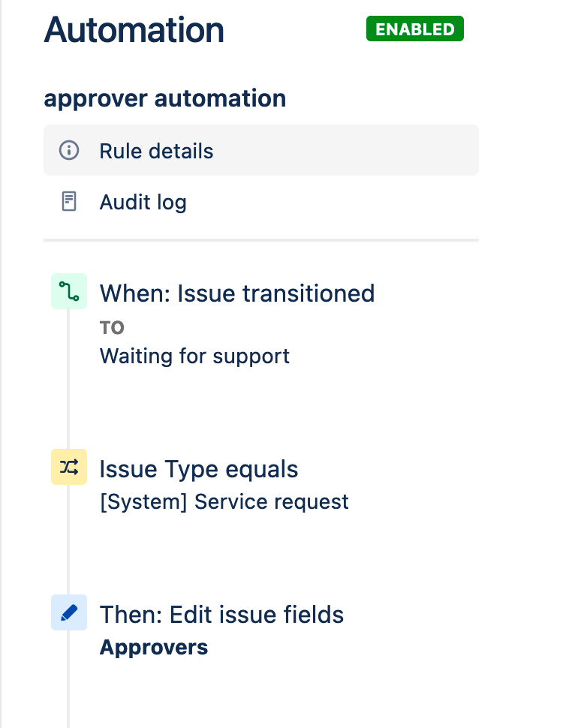Click the TO label under the trigger
The image size is (587, 728).
112,328
